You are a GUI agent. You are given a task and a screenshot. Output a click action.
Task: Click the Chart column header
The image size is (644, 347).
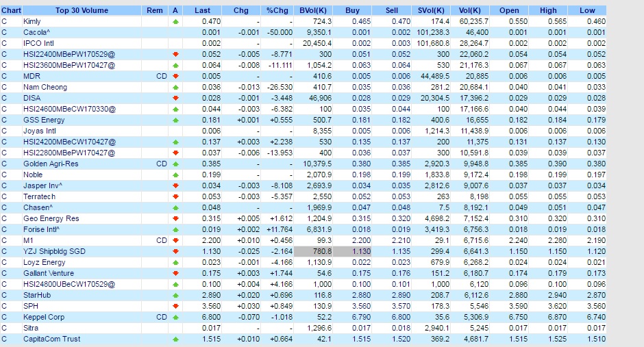11,10
